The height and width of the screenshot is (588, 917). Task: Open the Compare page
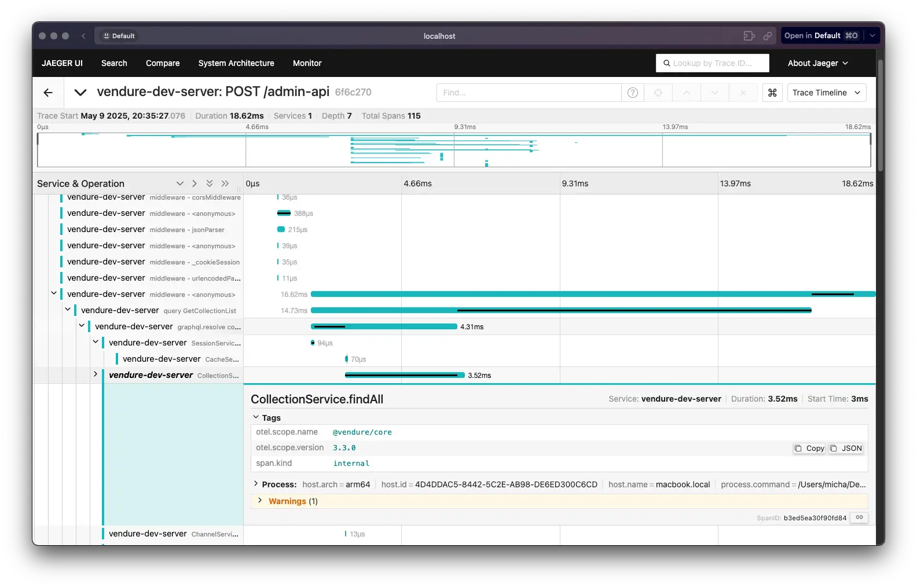[163, 63]
